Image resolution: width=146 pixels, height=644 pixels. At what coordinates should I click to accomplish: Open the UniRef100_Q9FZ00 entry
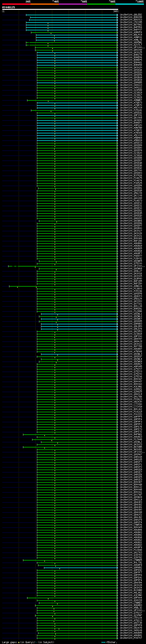pos(131,336)
